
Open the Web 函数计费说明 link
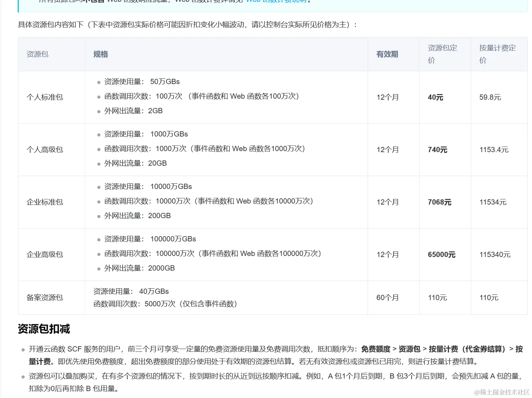[276, 1]
